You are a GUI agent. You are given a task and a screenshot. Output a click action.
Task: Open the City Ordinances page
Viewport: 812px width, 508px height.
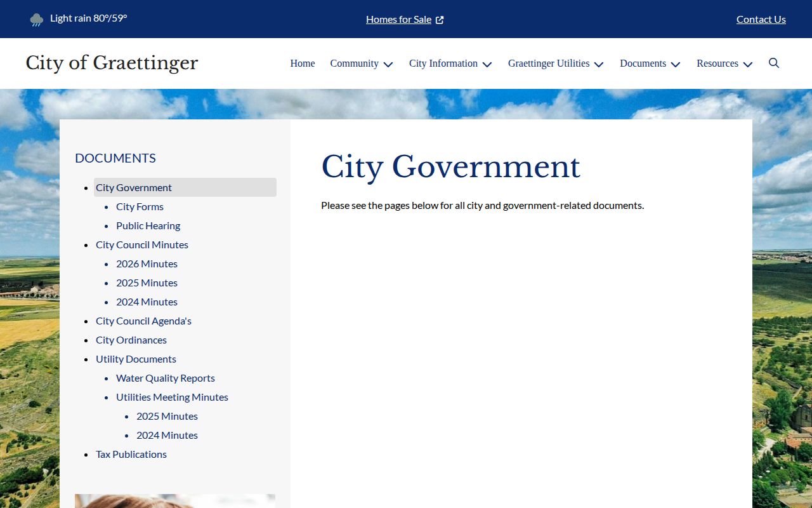131,340
